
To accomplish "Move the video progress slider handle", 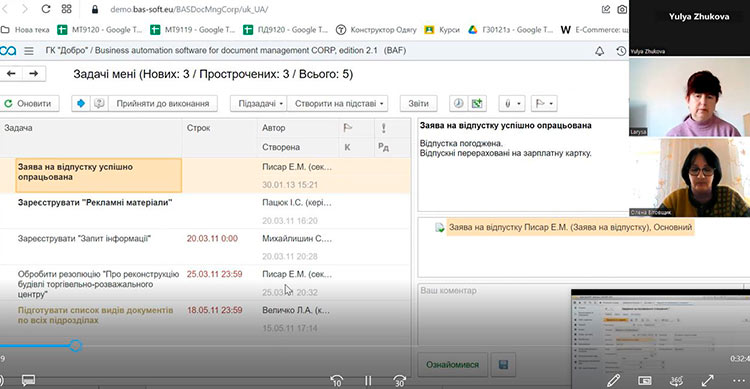I will pyautogui.click(x=76, y=345).
